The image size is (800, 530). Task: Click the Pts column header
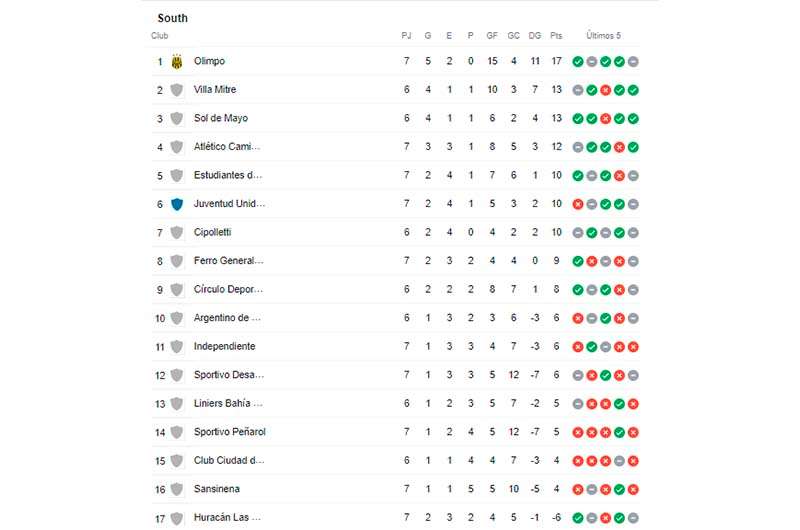556,36
